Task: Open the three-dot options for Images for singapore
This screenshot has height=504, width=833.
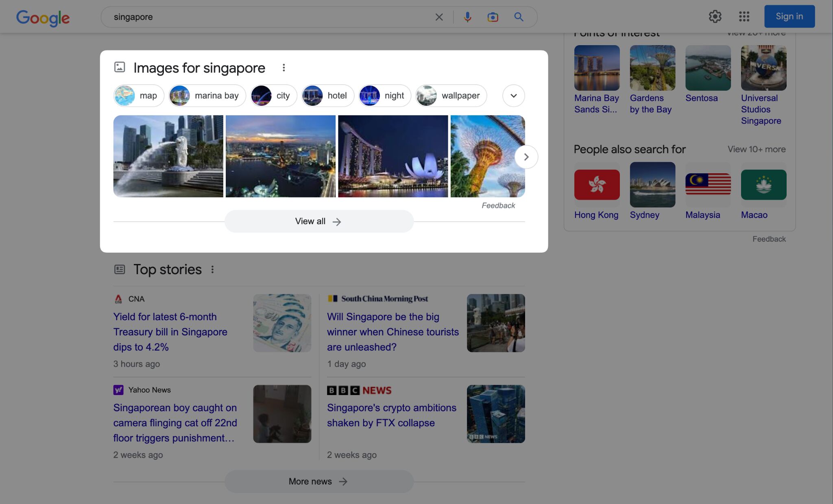Action: click(283, 68)
